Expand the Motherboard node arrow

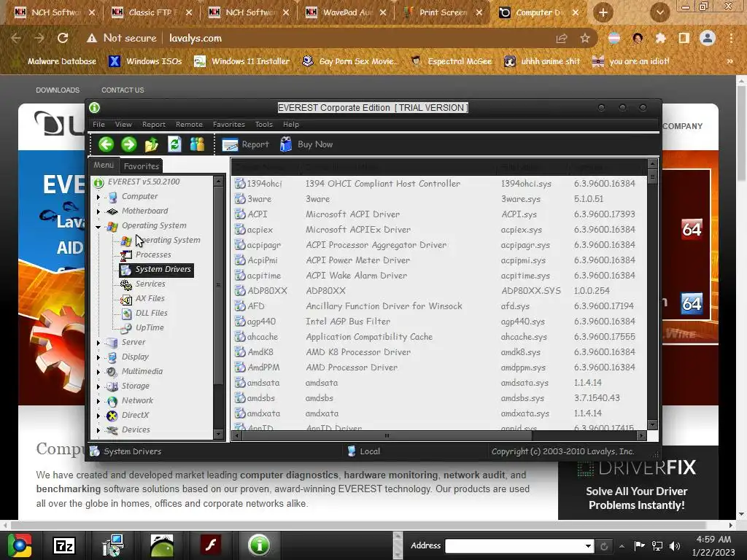click(98, 211)
